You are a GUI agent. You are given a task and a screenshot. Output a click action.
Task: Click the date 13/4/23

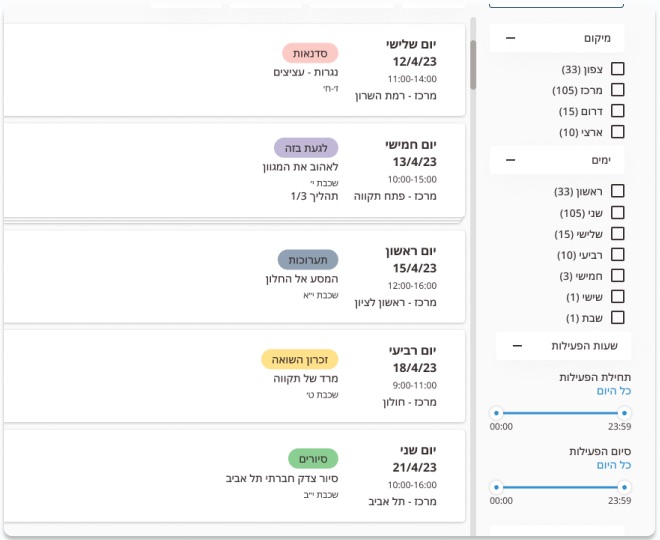[415, 162]
